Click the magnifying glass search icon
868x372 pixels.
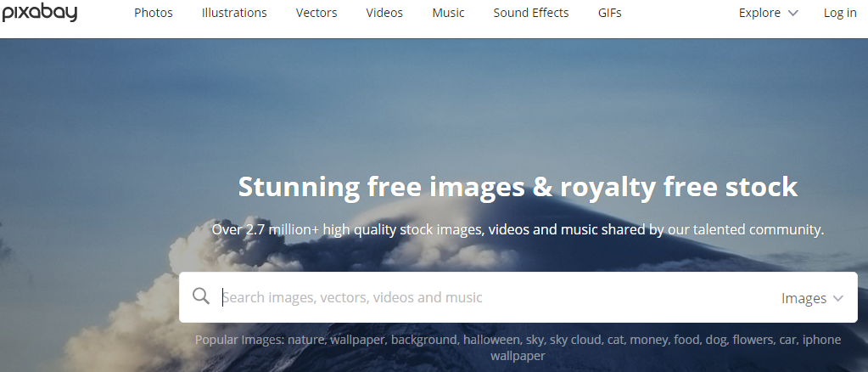(x=201, y=296)
